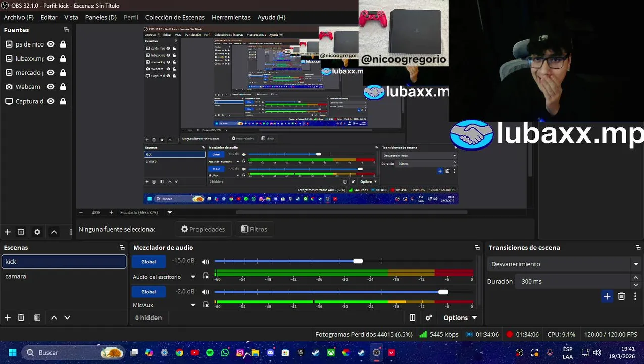
Task: Add a new scene in Escenas panel
Action: 8,317
